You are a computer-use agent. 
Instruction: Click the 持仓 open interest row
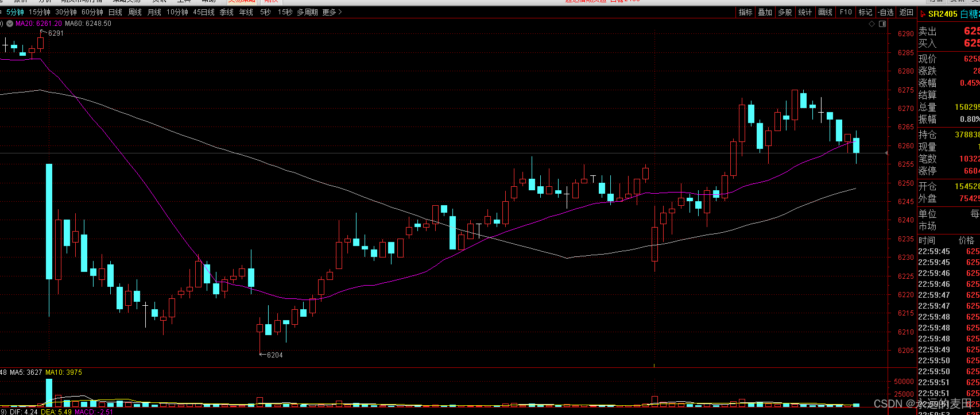click(x=948, y=135)
